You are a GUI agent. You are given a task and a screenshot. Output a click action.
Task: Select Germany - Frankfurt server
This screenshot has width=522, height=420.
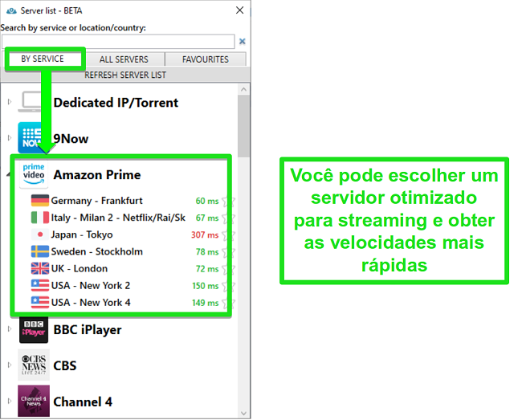97,201
